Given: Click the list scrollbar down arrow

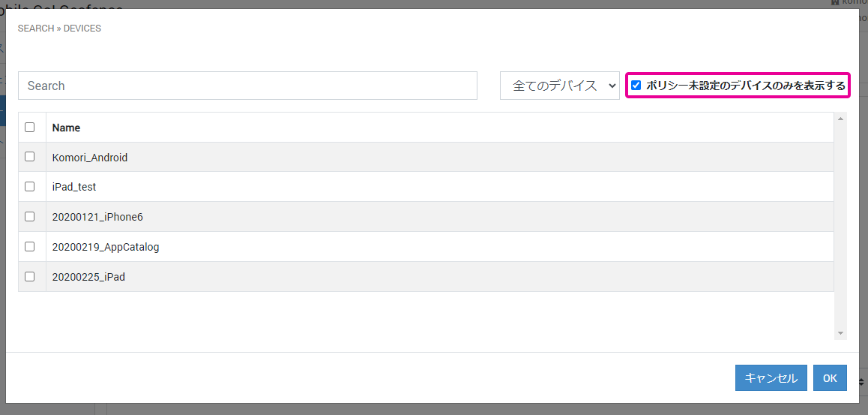Looking at the screenshot, I should (840, 333).
